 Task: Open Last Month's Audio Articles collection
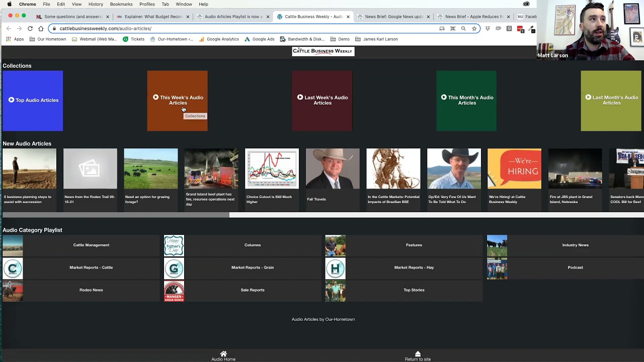point(611,101)
